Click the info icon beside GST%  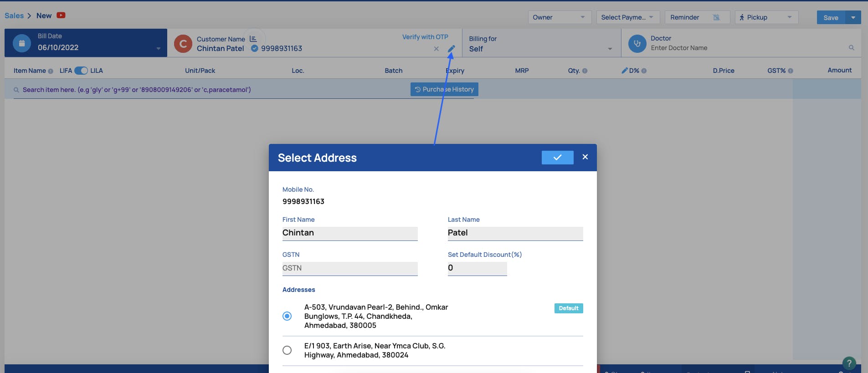coord(791,71)
